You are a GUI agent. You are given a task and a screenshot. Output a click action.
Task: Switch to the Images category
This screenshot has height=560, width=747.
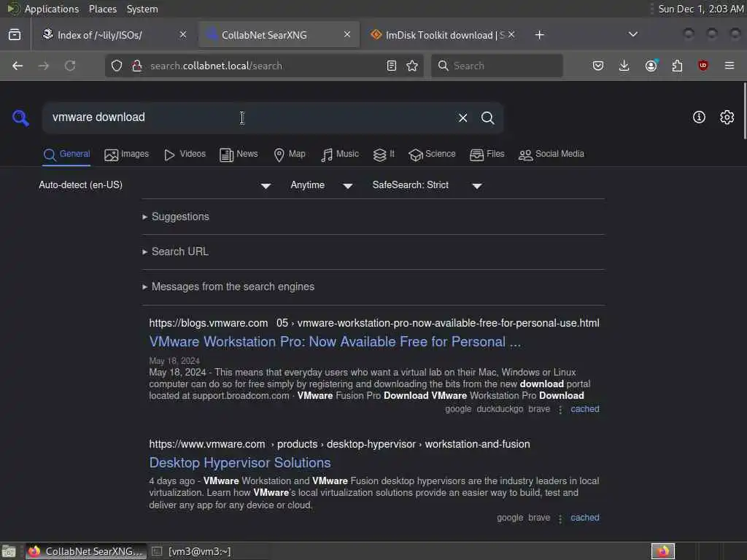pos(127,155)
